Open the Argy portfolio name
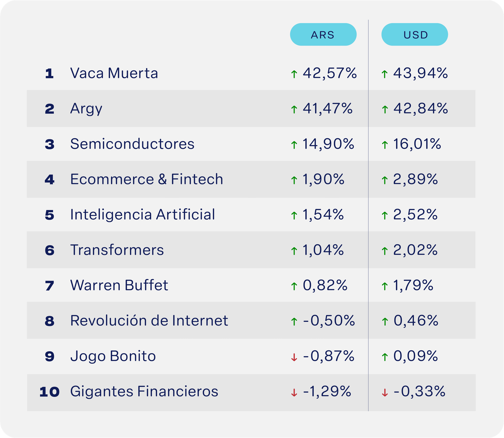This screenshot has height=438, width=504. coord(86,109)
